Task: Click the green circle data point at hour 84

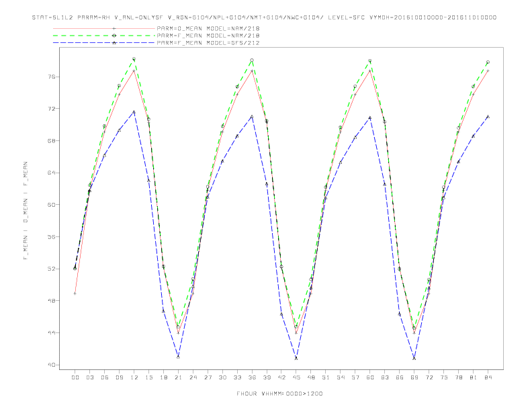Action: click(488, 62)
